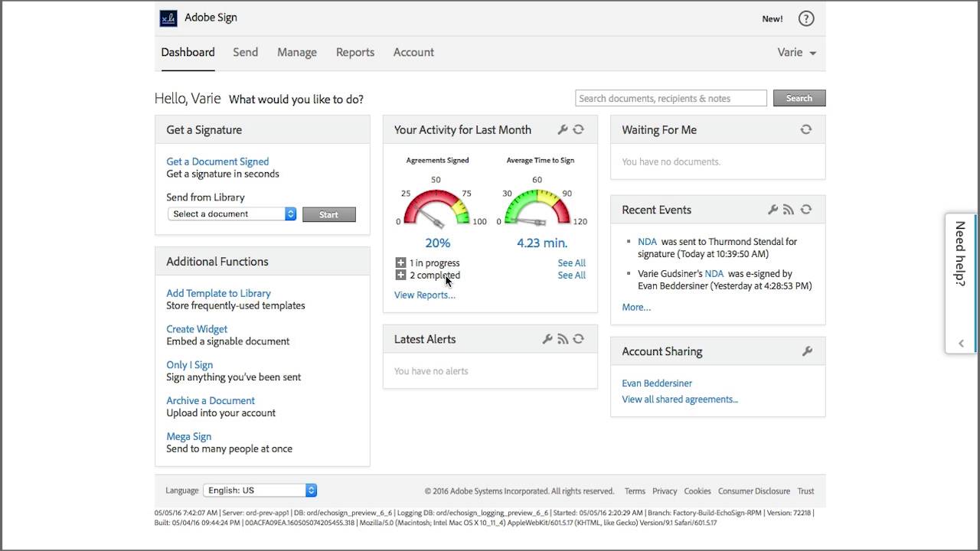Open the Privacy footer link
Viewport: 980px width, 551px height.
click(665, 491)
